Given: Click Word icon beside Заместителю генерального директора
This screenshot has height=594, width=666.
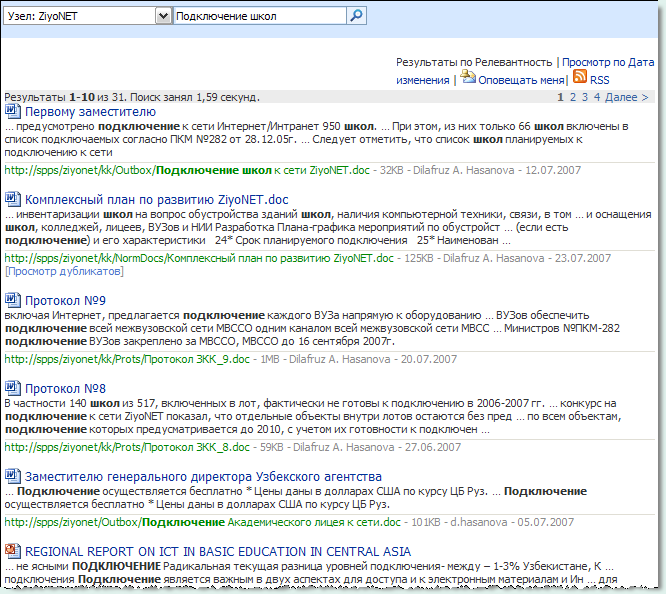Looking at the screenshot, I should coord(12,476).
